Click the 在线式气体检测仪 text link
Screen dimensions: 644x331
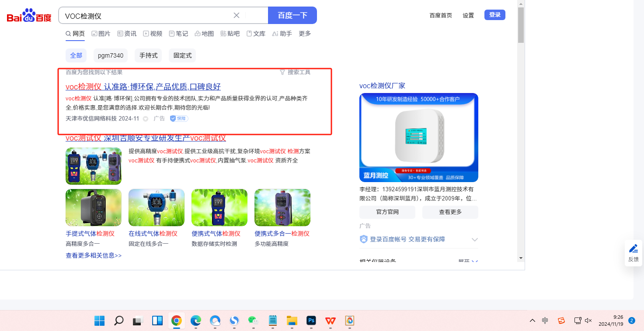coord(153,234)
